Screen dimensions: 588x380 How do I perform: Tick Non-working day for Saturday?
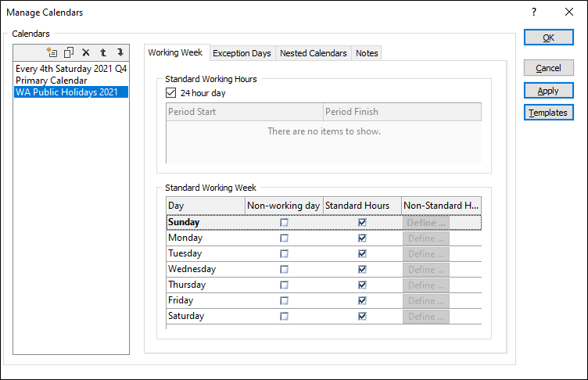coord(284,316)
